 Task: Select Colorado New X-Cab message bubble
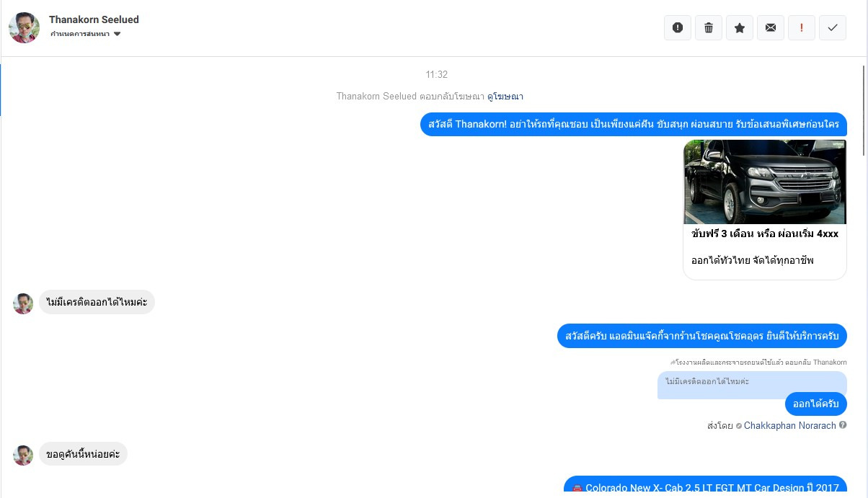tap(705, 487)
